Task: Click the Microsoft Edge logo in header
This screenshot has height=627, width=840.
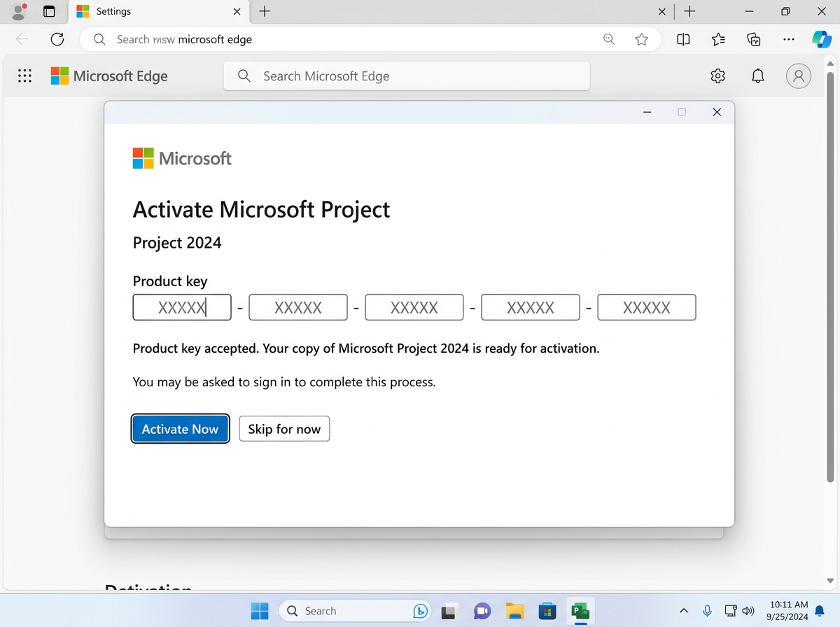Action: [x=109, y=76]
